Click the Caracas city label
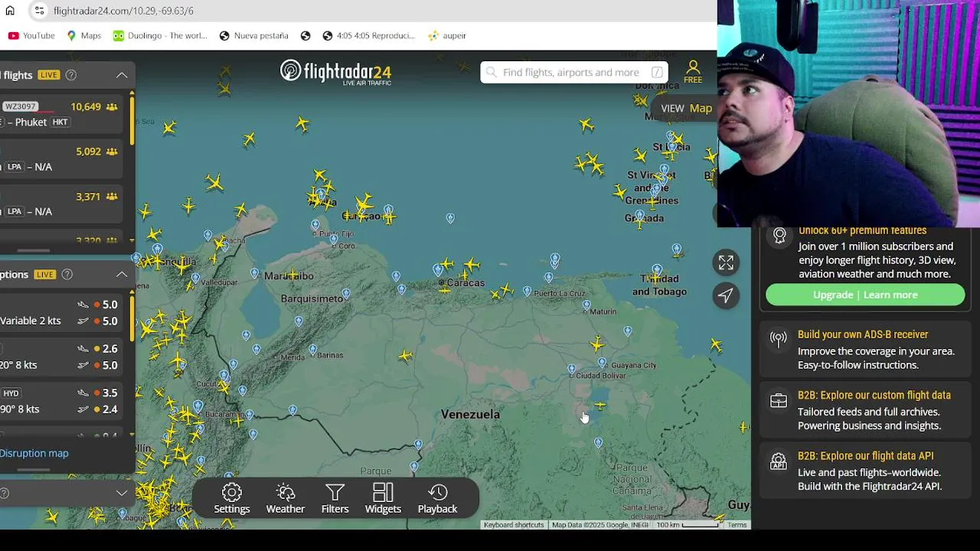Image resolution: width=980 pixels, height=551 pixels. 466,283
